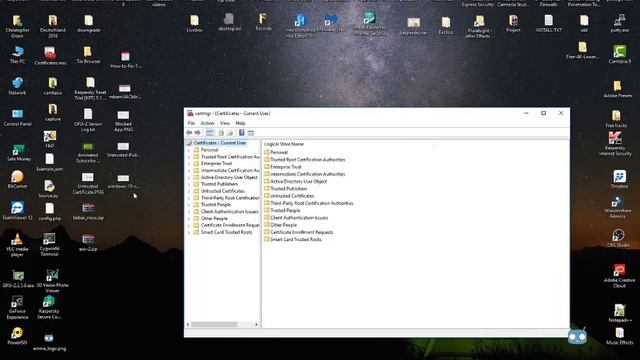Select the Control Panel desktop icon
Screen dimensions: 640x360
17,117
